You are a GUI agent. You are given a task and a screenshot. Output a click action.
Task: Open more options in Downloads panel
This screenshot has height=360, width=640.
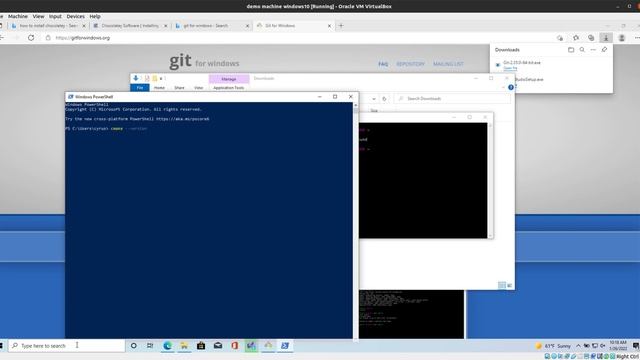pyautogui.click(x=593, y=50)
